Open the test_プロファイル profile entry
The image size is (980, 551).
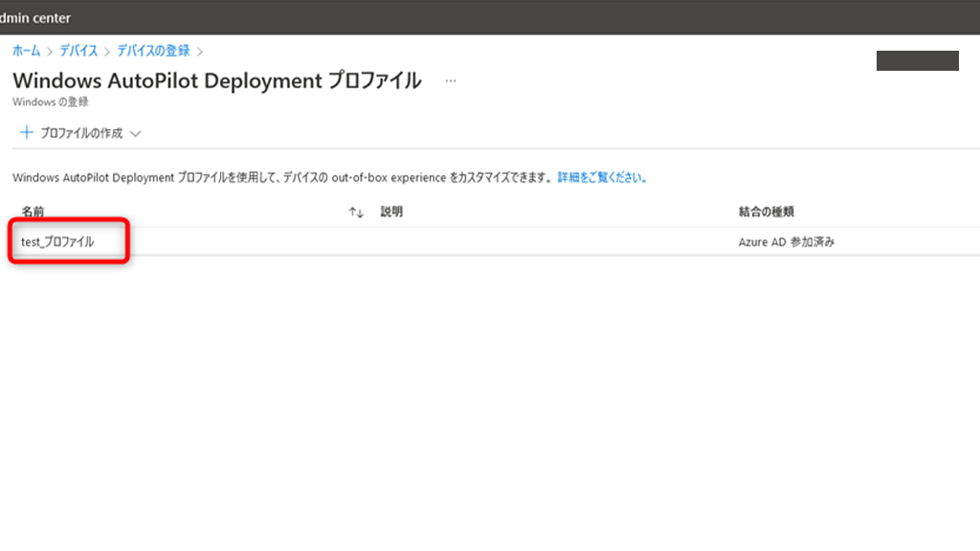pyautogui.click(x=56, y=241)
